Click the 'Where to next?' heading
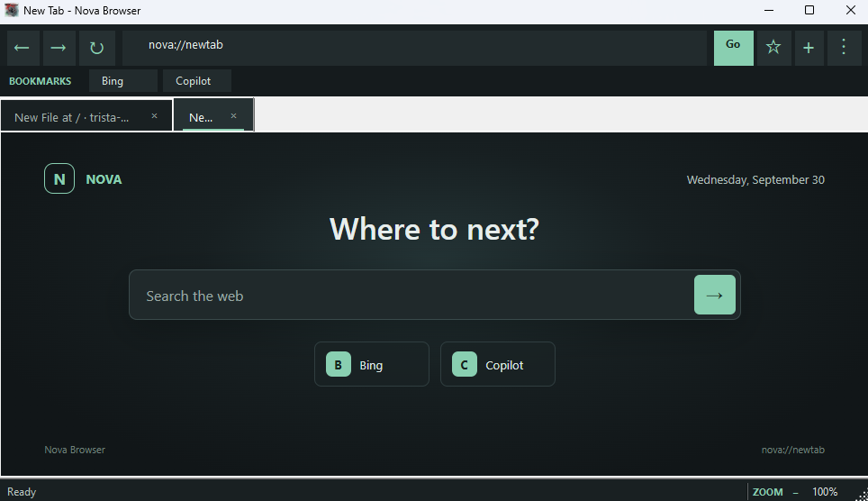Viewport: 868px width, 501px height. 434,228
